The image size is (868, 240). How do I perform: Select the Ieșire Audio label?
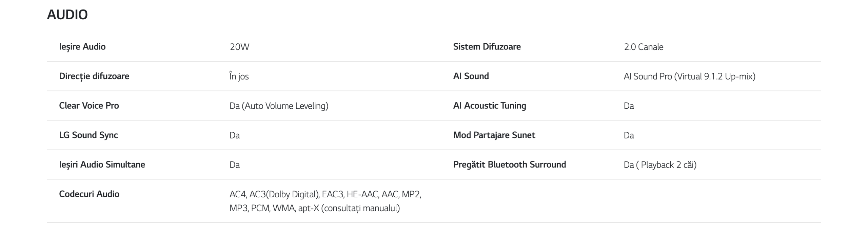82,47
